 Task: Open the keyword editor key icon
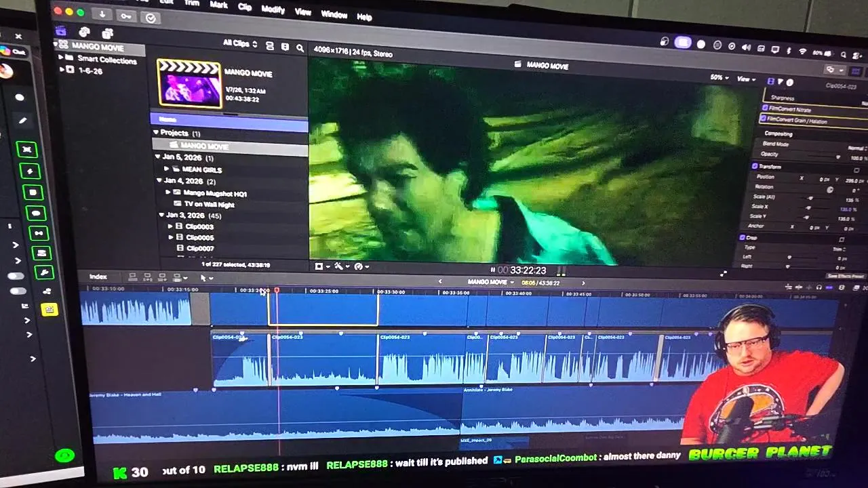click(x=126, y=16)
